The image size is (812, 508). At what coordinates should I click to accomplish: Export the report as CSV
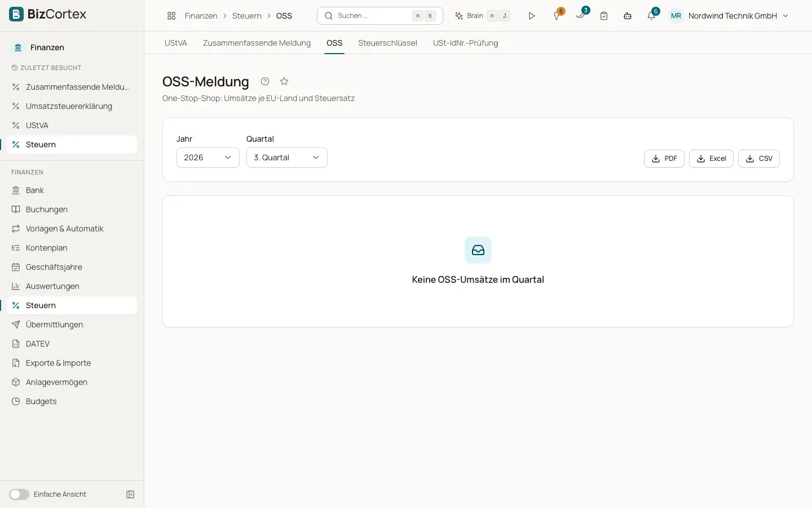click(759, 159)
